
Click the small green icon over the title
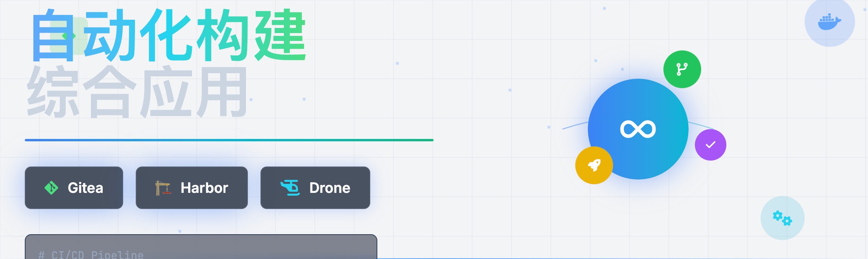[x=68, y=36]
